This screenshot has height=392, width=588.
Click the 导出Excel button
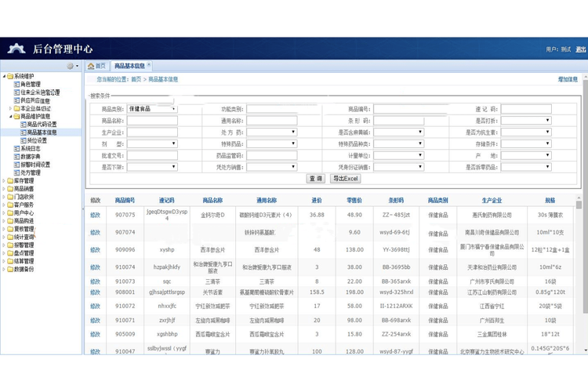tap(346, 179)
